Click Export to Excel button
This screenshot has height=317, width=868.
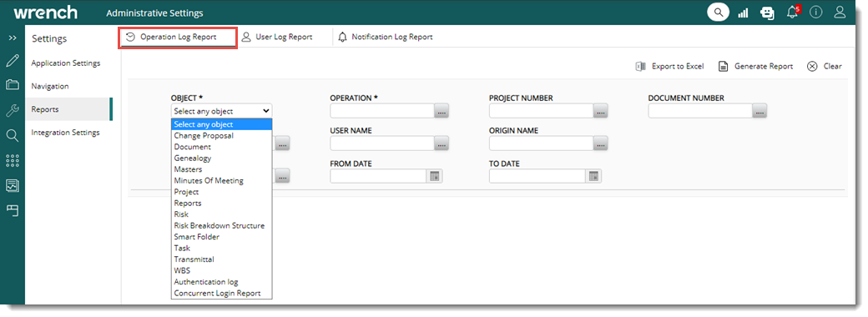(670, 67)
